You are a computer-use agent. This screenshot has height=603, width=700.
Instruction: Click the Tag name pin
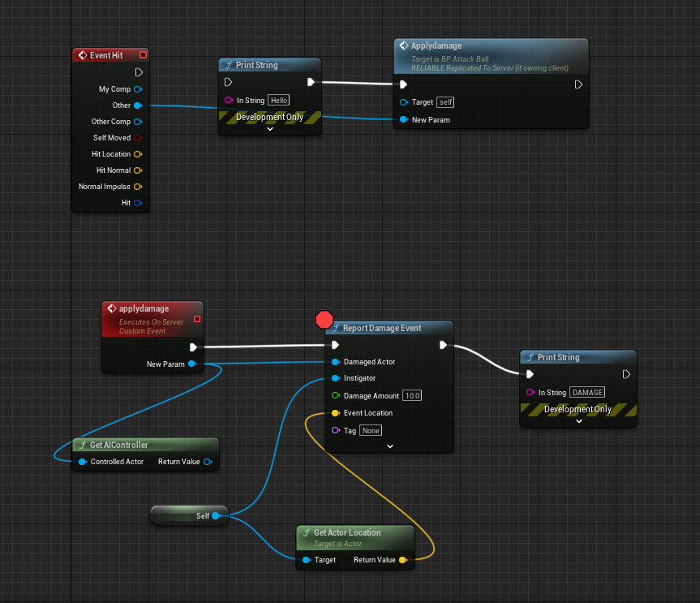pyautogui.click(x=336, y=430)
